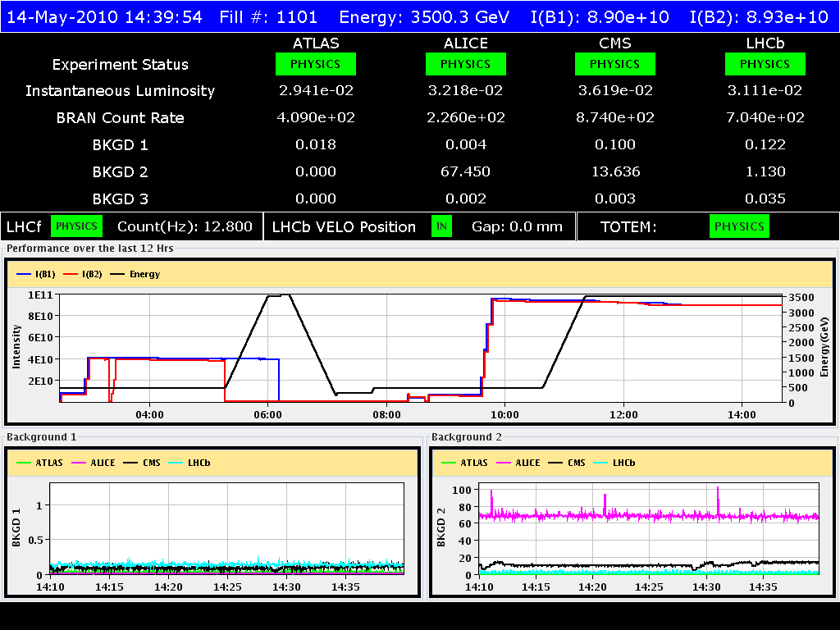Click ATLAS legend entry in Background 2
The height and width of the screenshot is (630, 840).
coord(465,463)
